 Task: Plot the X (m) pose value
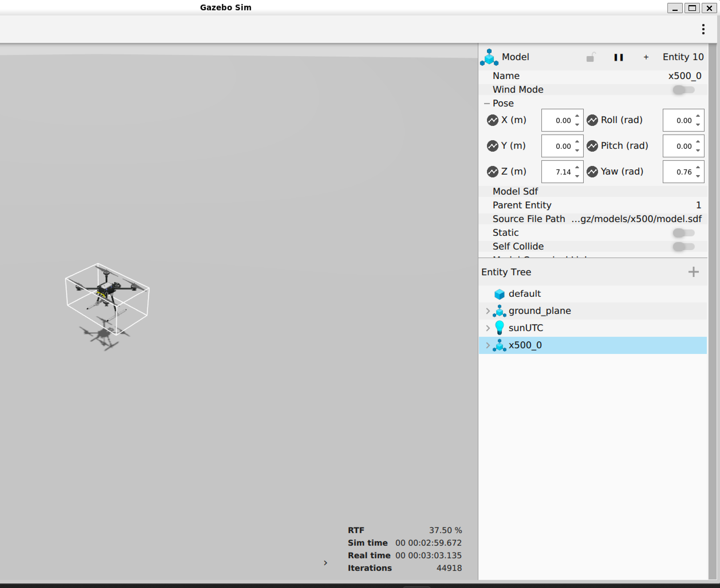click(492, 120)
